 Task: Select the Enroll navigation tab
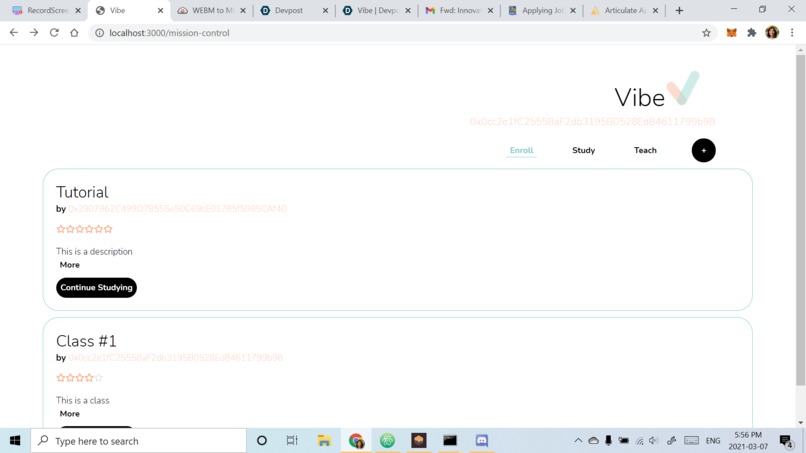click(x=521, y=150)
